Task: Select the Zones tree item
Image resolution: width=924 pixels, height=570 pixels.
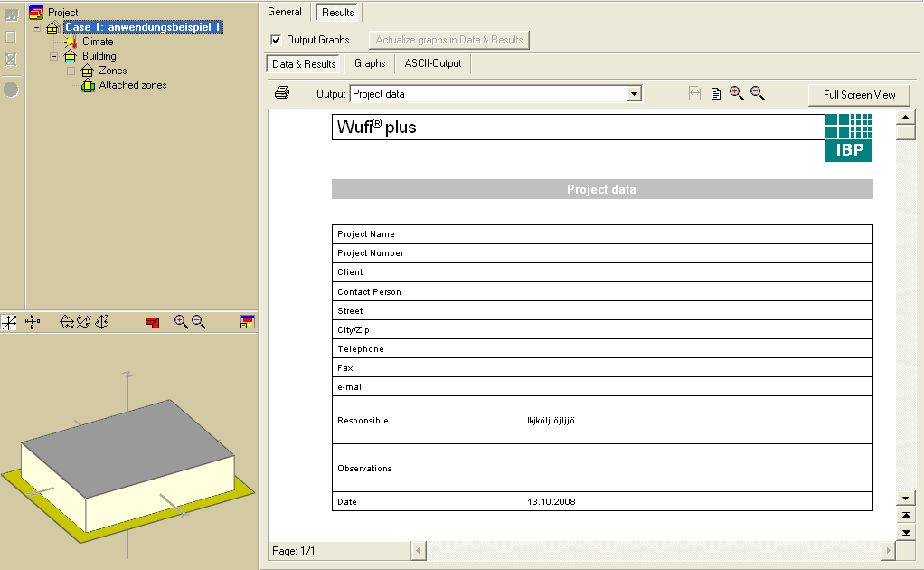Action: point(112,71)
